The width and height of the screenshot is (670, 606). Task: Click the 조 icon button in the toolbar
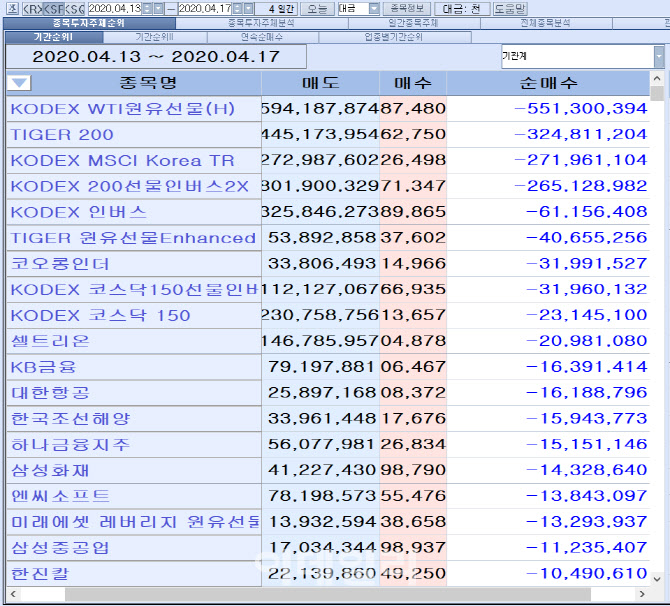13,9
